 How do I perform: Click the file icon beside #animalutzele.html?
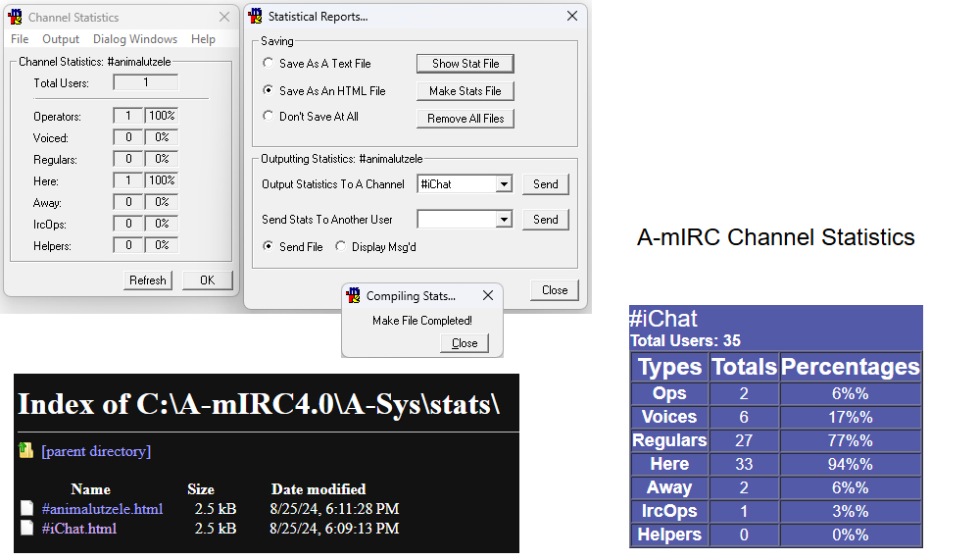click(26, 508)
